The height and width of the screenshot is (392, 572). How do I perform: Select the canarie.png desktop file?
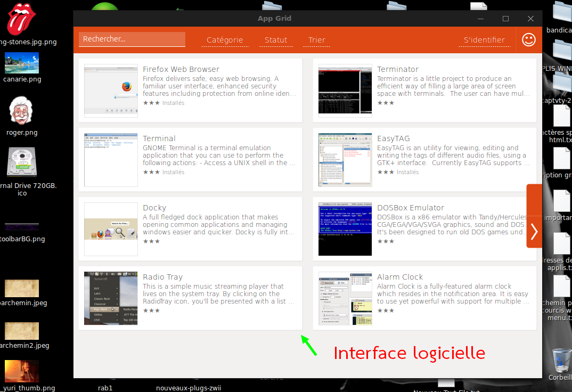pyautogui.click(x=21, y=63)
